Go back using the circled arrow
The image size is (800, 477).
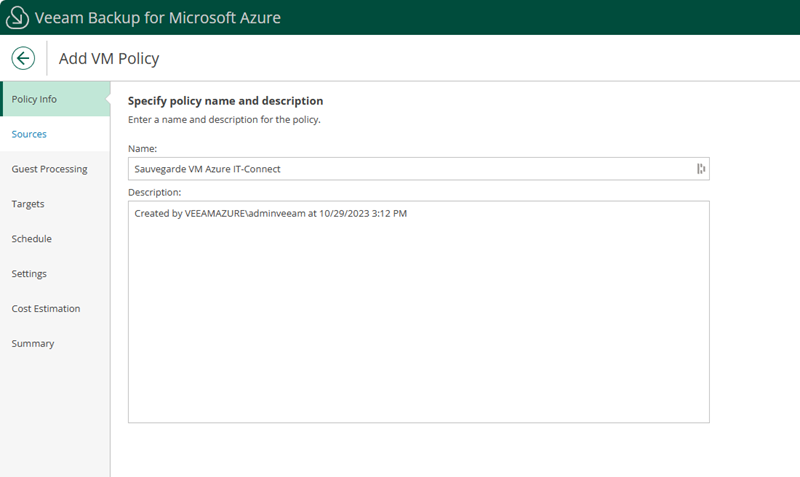[23, 58]
